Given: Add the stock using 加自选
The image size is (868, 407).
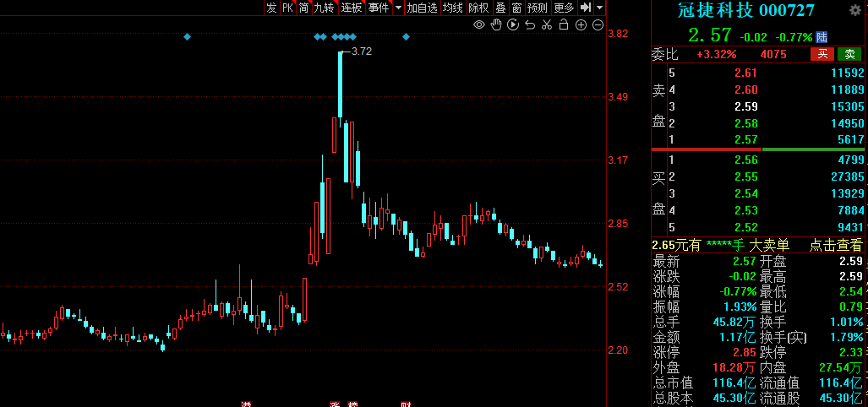Looking at the screenshot, I should pos(422,8).
